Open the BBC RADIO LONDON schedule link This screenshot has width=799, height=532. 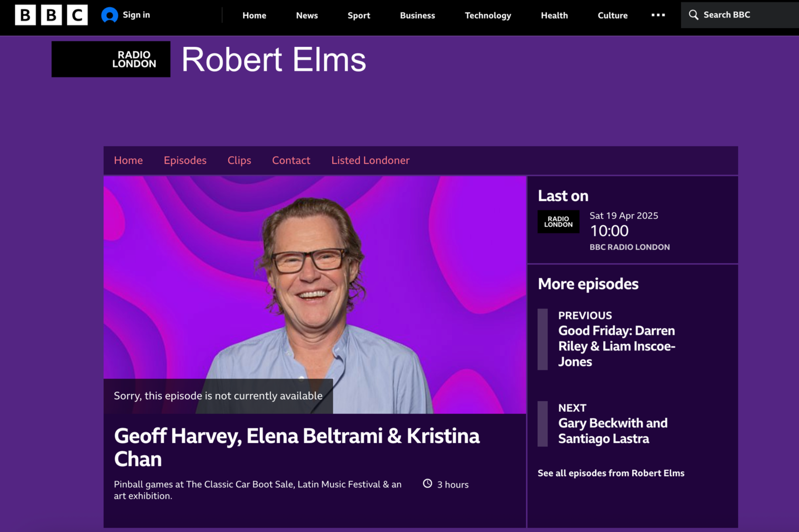(x=629, y=247)
